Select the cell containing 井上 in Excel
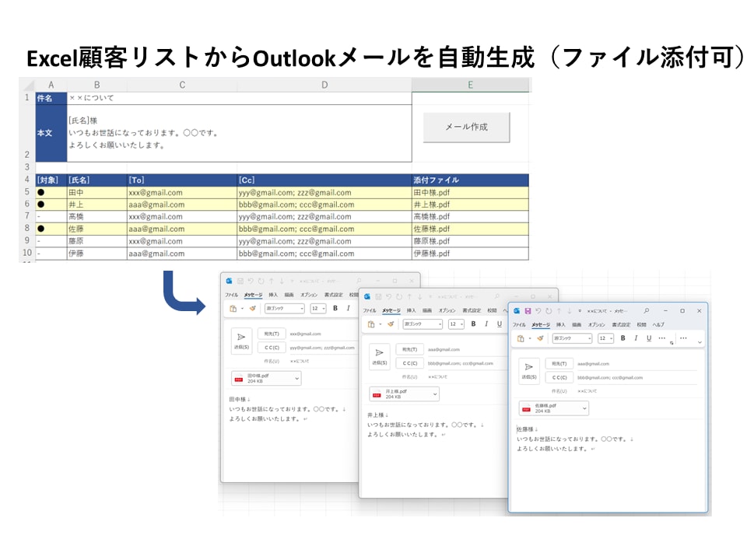This screenshot has height=560, width=747. click(x=96, y=205)
